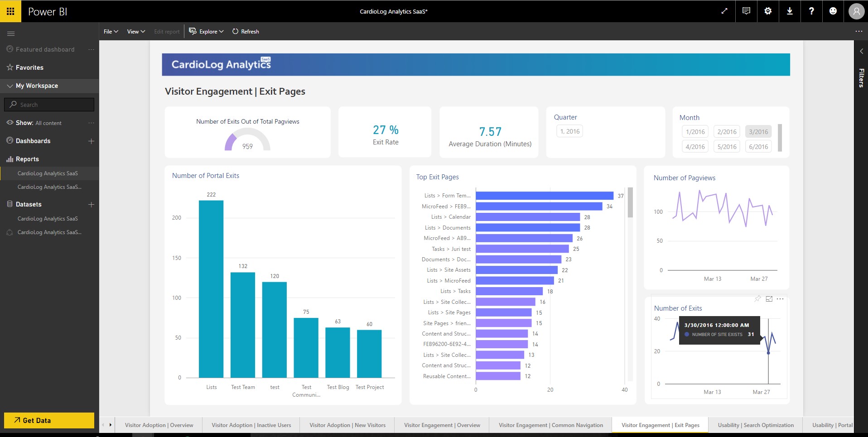Image resolution: width=868 pixels, height=437 pixels.
Task: Open Show all content more options ellipsis
Action: tap(91, 123)
